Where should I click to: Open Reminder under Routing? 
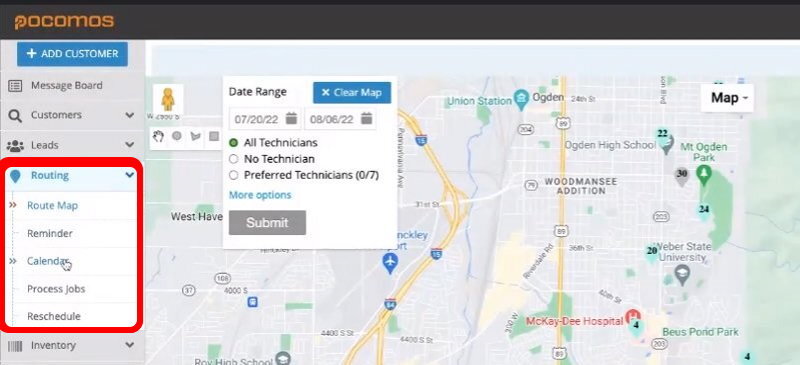point(49,233)
